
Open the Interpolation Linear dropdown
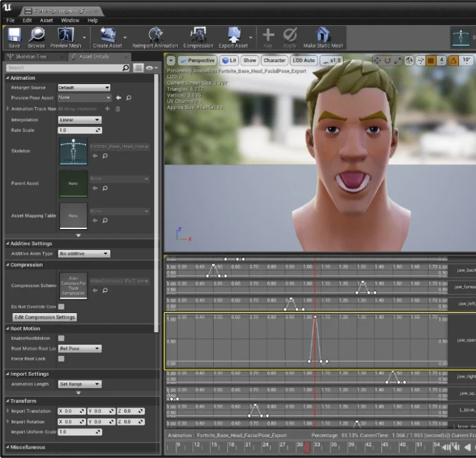[80, 120]
